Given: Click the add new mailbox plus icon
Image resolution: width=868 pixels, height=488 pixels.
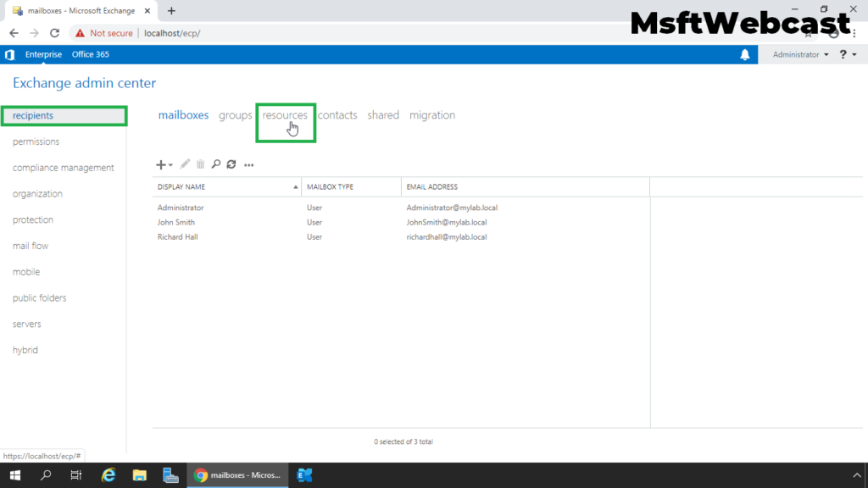Looking at the screenshot, I should [160, 165].
